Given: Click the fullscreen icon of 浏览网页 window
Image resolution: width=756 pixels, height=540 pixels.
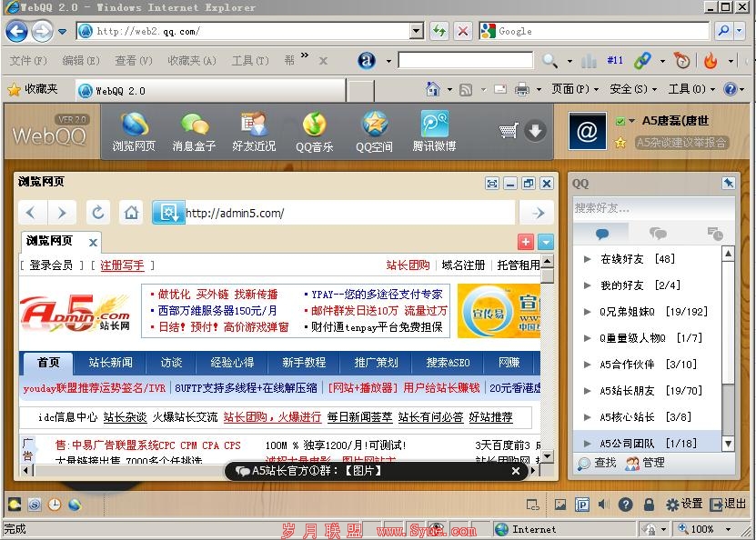Looking at the screenshot, I should click(x=492, y=184).
